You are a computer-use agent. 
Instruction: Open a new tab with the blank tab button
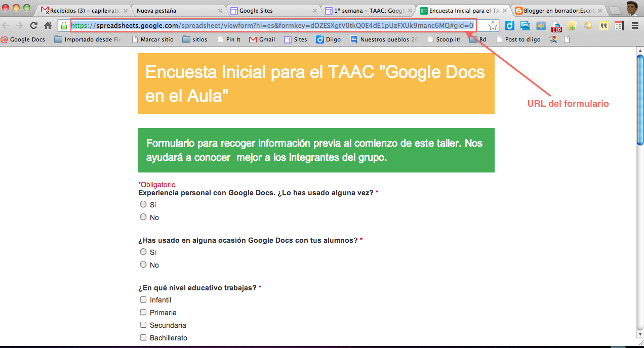click(614, 11)
